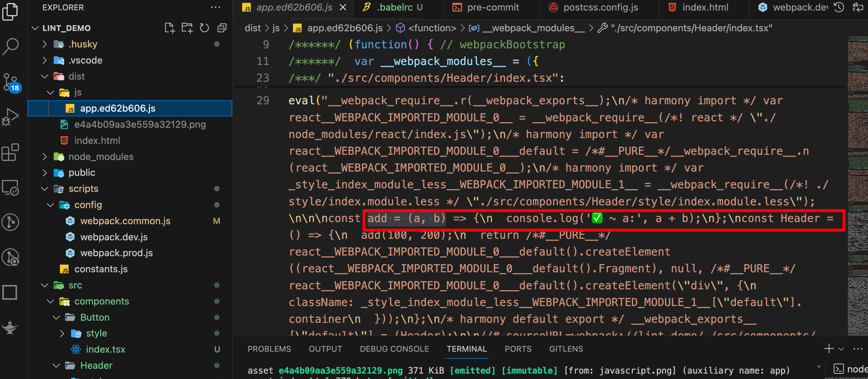Switch to the .babelrc tab

coord(393,7)
